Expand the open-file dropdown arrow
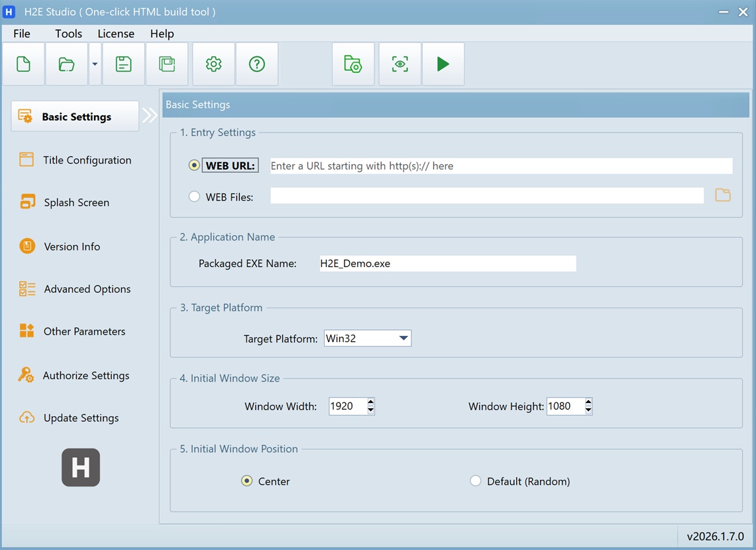 pyautogui.click(x=94, y=64)
